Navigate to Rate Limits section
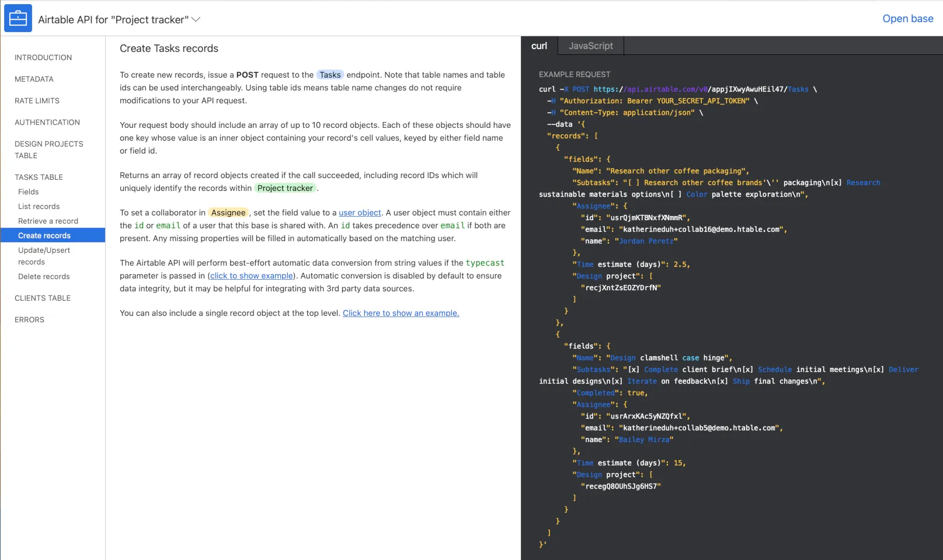Image resolution: width=943 pixels, height=560 pixels. point(37,100)
